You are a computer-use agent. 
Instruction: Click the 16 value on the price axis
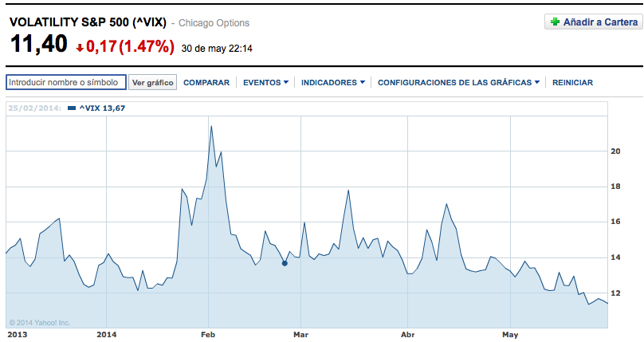[615, 222]
